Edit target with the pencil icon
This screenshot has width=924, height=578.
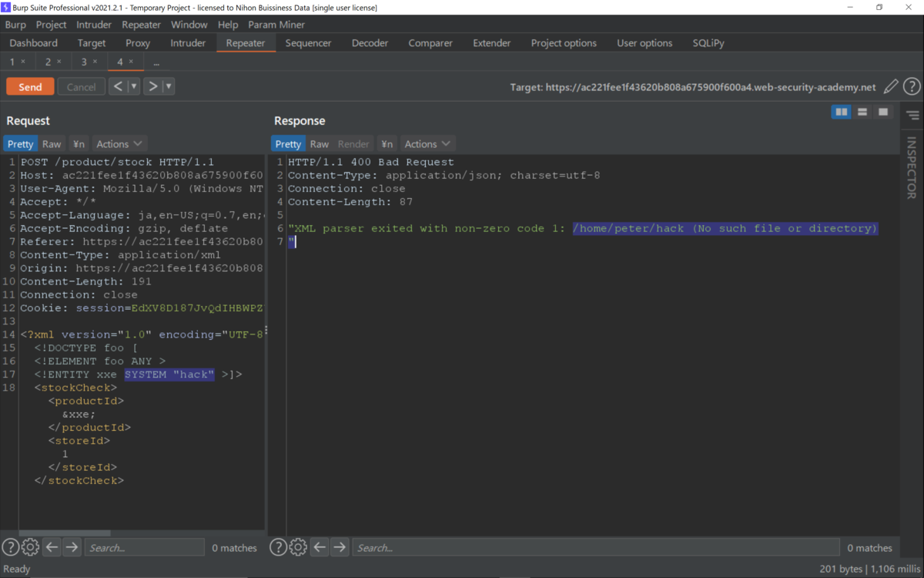click(891, 86)
